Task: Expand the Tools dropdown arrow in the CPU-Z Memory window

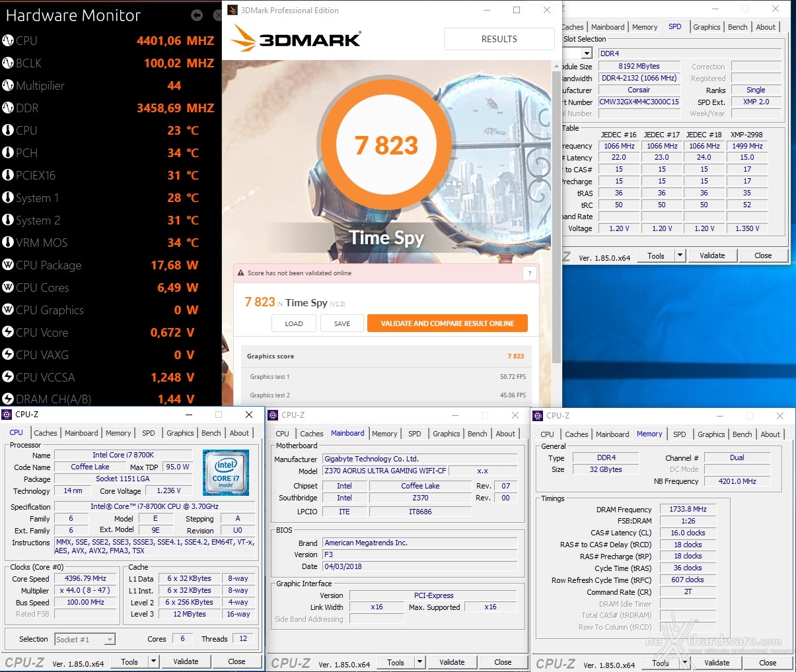Action: pyautogui.click(x=684, y=663)
